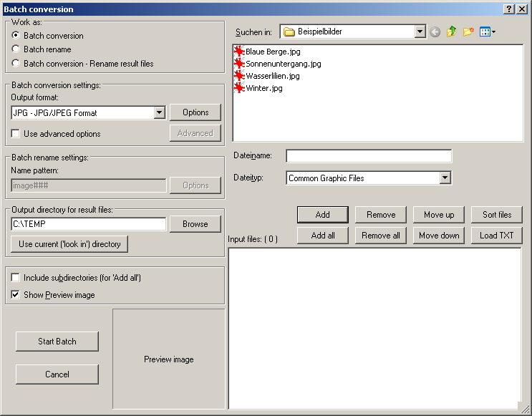532x416 pixels.
Task: Select the Blaue Berge.jpg file icon
Action: 239,52
